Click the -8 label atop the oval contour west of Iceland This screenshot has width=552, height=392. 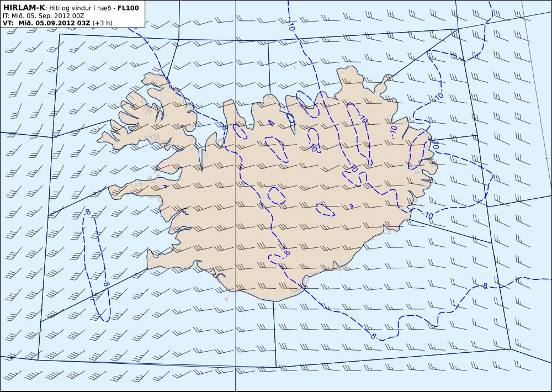[87, 212]
